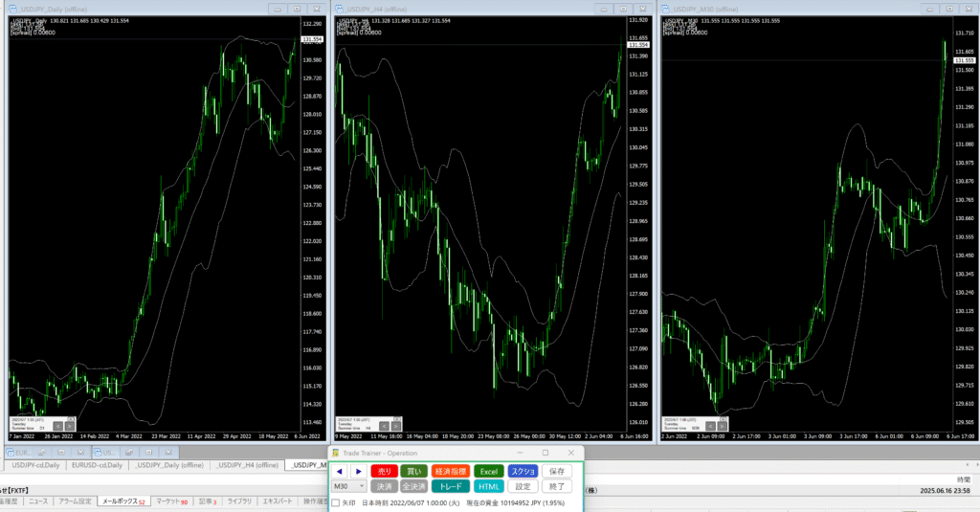980x512 pixels.
Task: Click the green 買い buy button
Action: click(413, 472)
